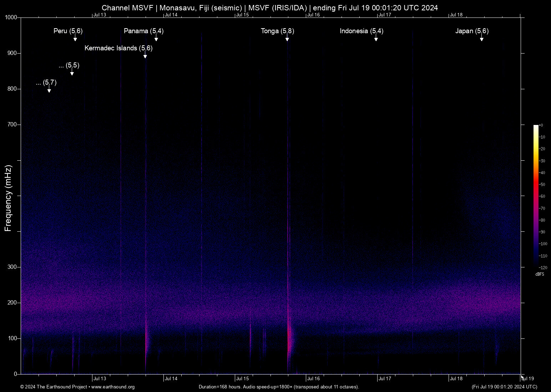551x392 pixels.
Task: Click the 700 frequency axis label
Action: 12,125
